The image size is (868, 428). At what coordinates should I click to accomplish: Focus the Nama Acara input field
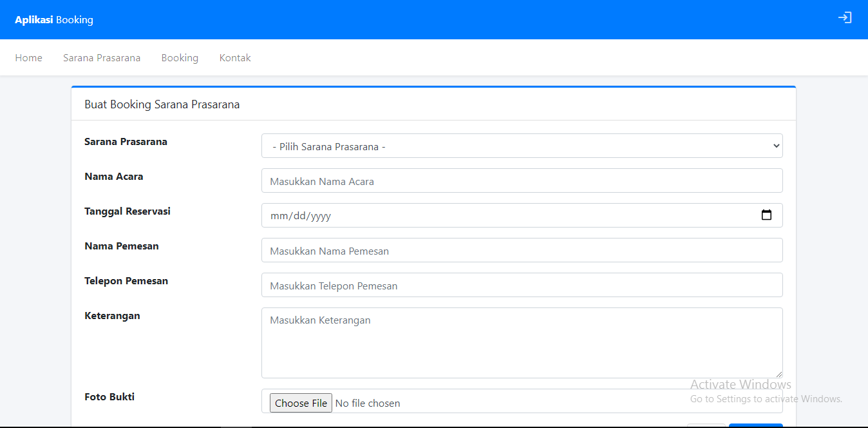pyautogui.click(x=522, y=181)
